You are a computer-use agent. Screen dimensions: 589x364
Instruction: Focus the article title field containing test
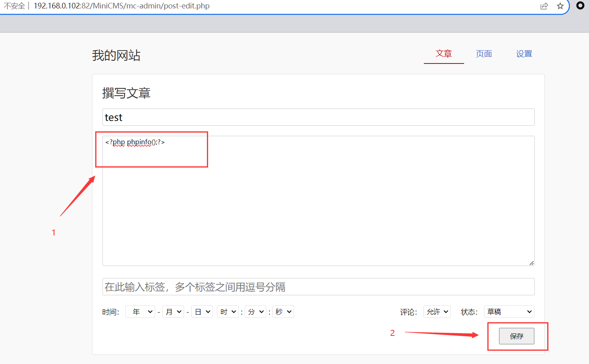319,117
